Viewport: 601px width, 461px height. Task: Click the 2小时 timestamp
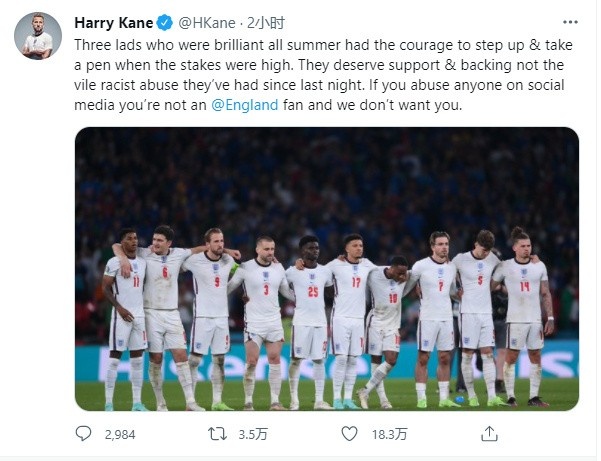pos(265,23)
